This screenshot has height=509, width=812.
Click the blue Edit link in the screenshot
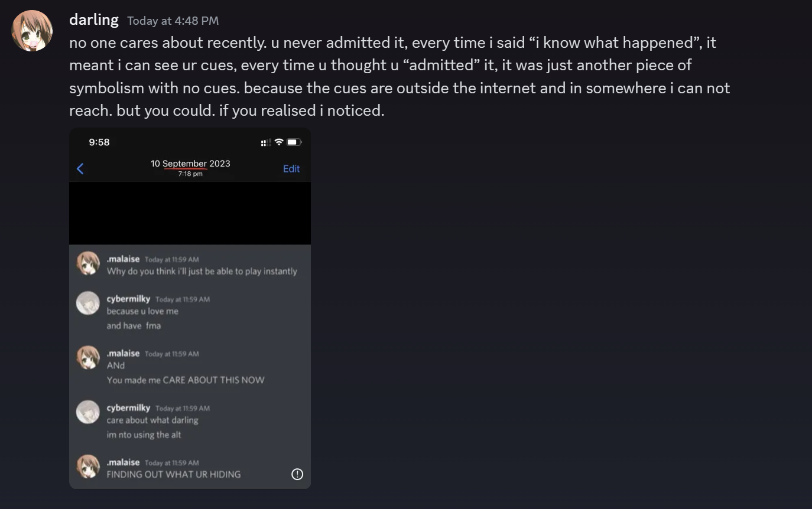291,169
